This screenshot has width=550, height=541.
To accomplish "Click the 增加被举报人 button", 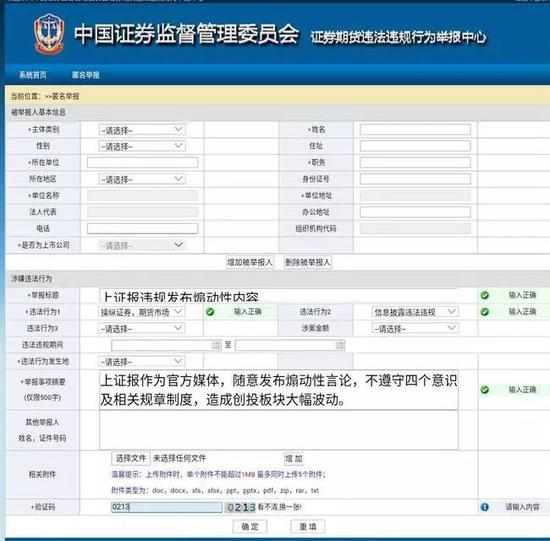I will (x=250, y=262).
